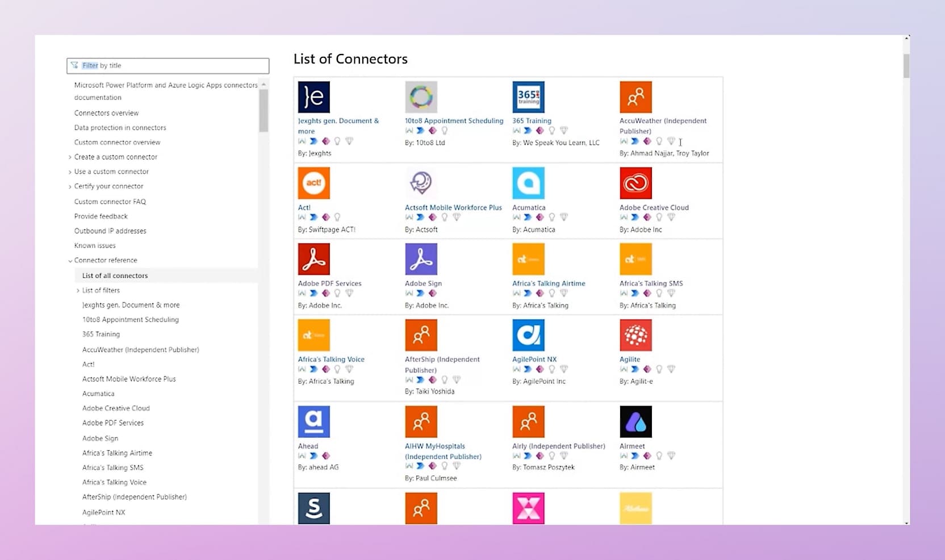
Task: Click the Airmeet connector logo
Action: [x=635, y=422]
